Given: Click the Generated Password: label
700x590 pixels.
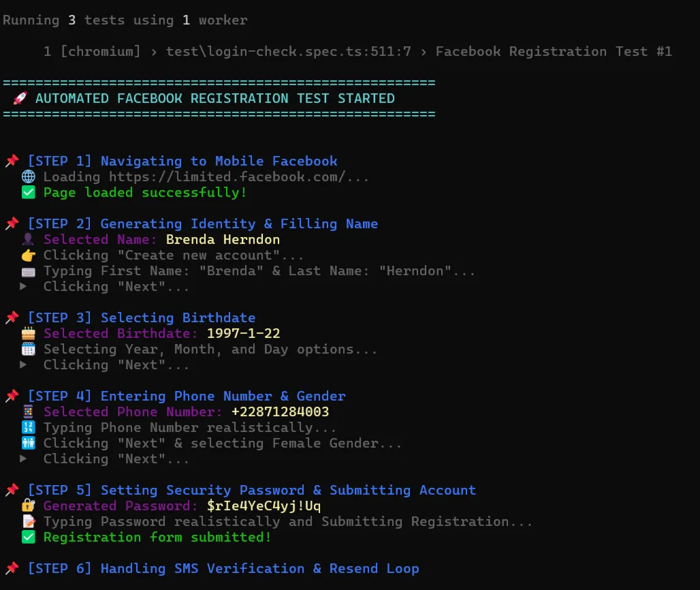Looking at the screenshot, I should (x=121, y=506).
